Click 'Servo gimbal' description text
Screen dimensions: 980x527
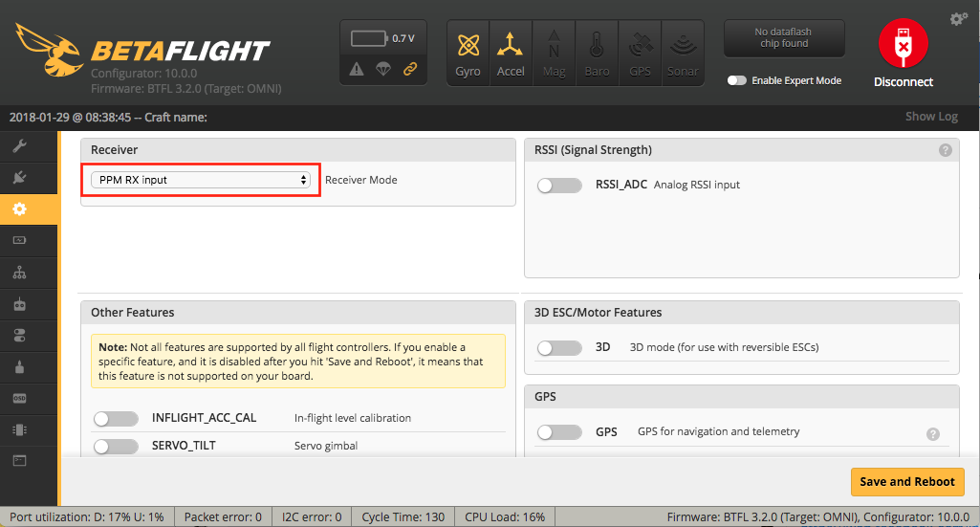(x=326, y=446)
